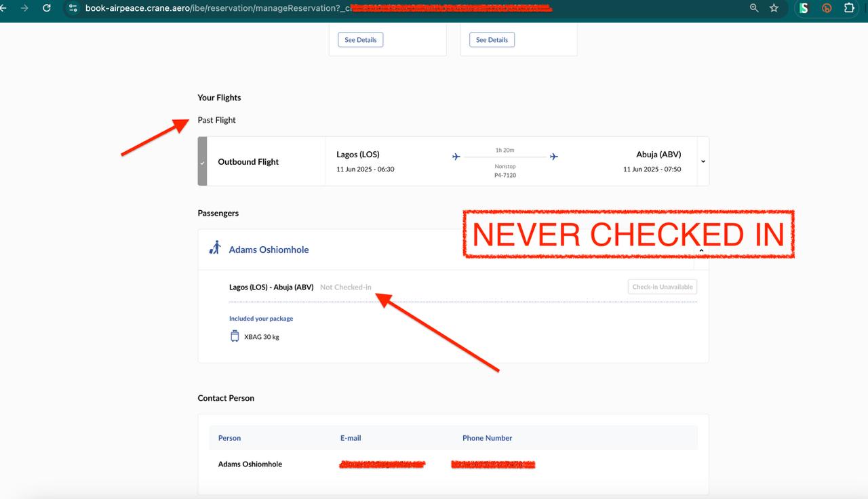Toggle the Outbound Flight checkmark box
The image size is (868, 499).
[202, 162]
